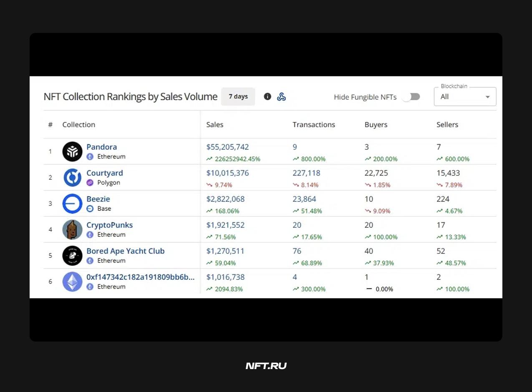Click the info icon next to 7 days
Viewport: 532px width, 392px height.
click(267, 96)
